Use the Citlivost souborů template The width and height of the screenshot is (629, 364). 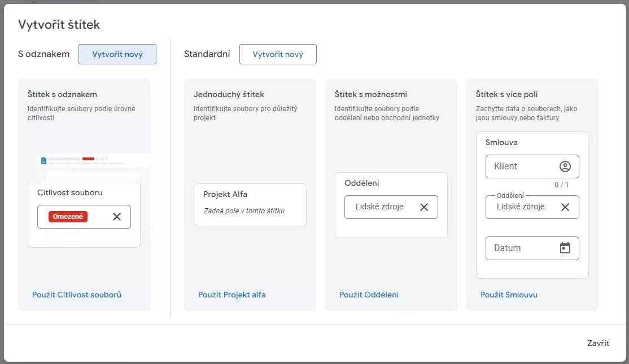point(77,295)
